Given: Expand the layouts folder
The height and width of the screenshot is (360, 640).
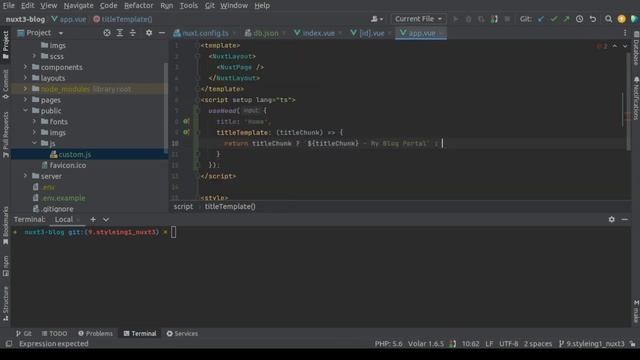Looking at the screenshot, I should coord(25,78).
